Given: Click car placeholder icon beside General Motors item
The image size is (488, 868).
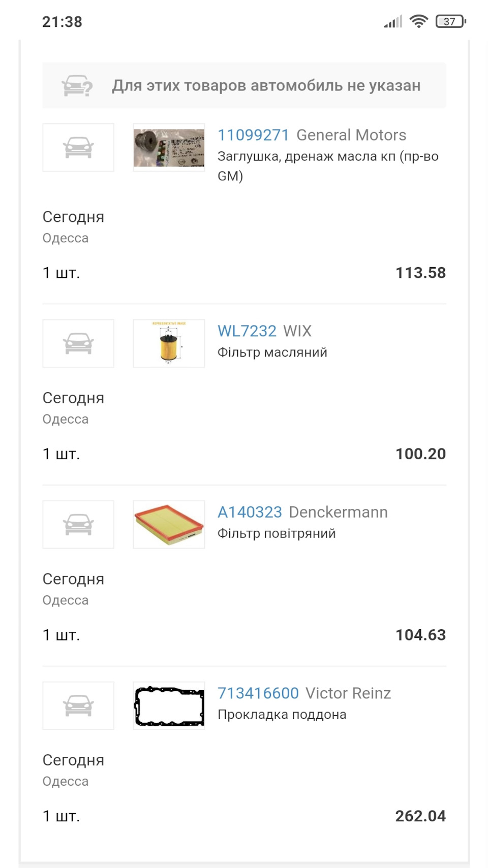Looking at the screenshot, I should 78,147.
